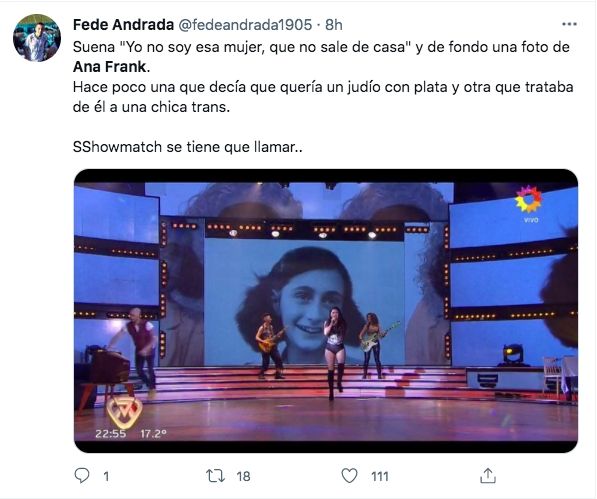
Task: Open the share upload icon
Action: click(x=488, y=476)
